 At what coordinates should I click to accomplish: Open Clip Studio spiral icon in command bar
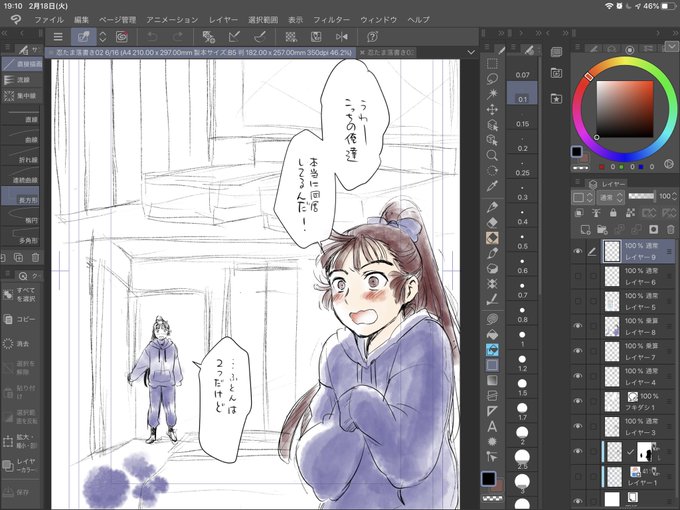122,37
